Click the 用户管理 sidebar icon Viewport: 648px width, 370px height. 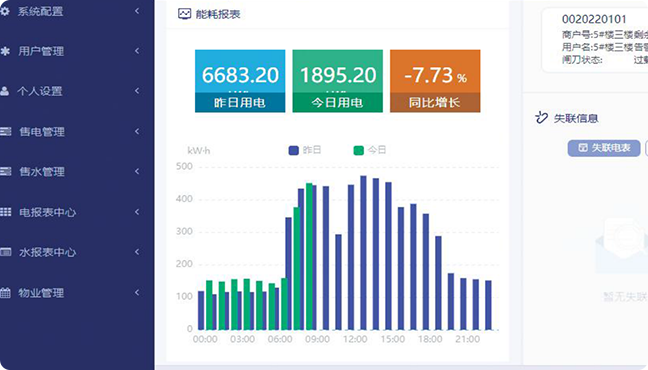[x=5, y=51]
